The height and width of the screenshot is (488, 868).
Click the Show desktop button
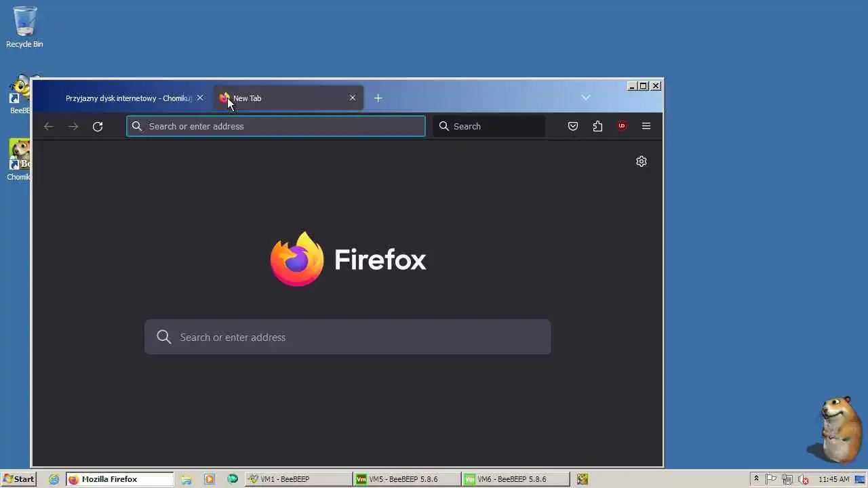[x=861, y=479]
